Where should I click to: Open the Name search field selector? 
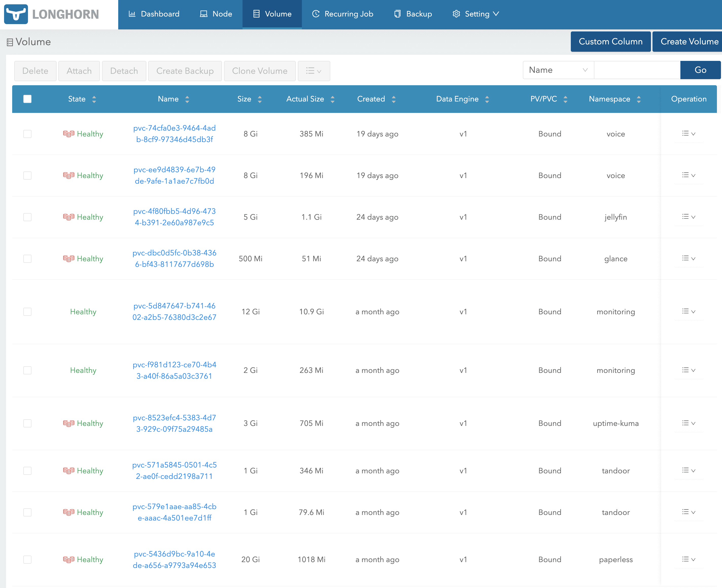coord(558,70)
